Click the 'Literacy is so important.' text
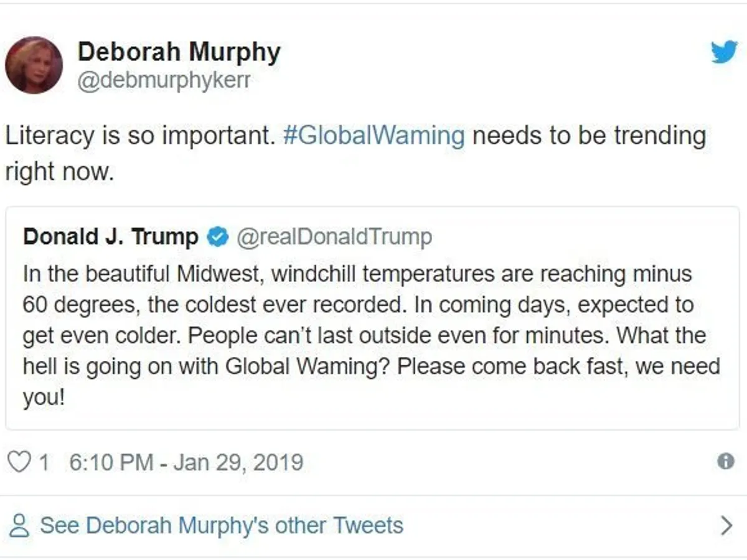Viewport: 747px width, 560px height. [140, 136]
